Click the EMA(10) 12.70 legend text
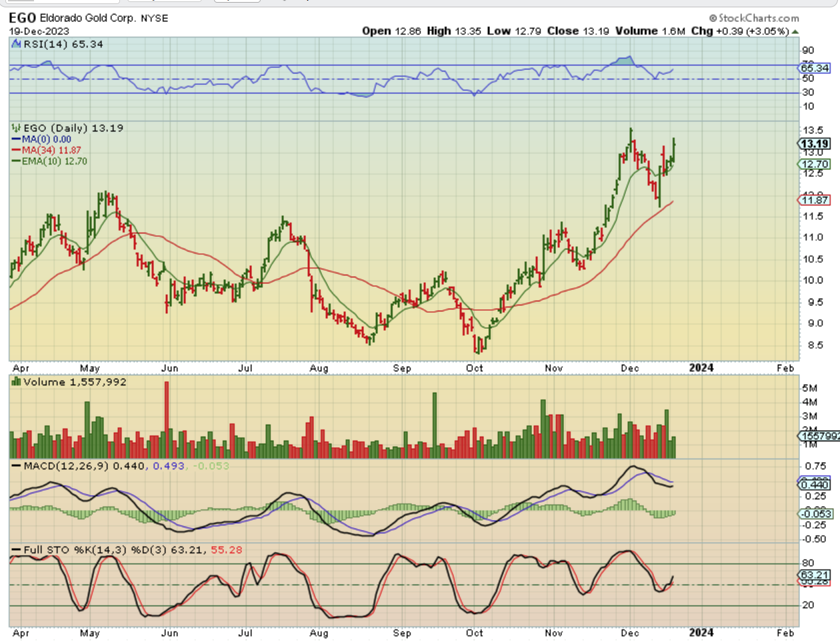This screenshot has height=644, width=840. 55,161
